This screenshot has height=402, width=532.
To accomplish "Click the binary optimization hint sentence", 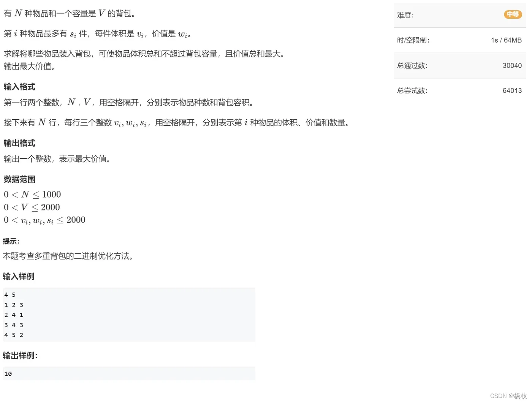I will [x=68, y=256].
